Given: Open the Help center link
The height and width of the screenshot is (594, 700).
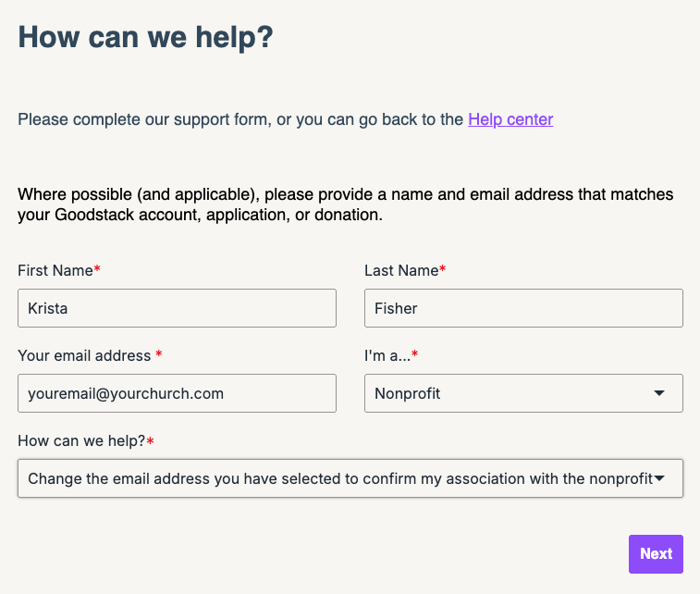Looking at the screenshot, I should coord(510,119).
